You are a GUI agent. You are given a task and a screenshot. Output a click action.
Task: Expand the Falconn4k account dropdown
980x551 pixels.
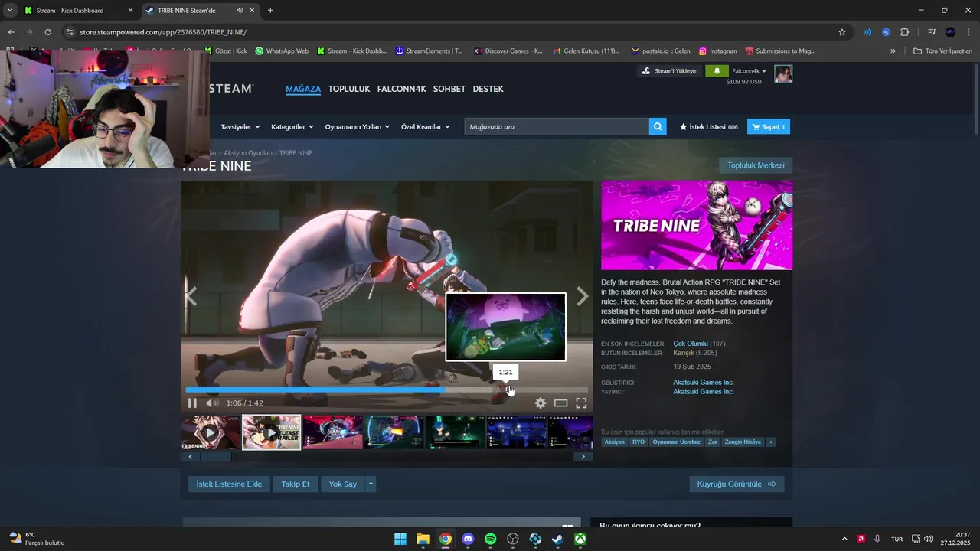click(x=749, y=71)
